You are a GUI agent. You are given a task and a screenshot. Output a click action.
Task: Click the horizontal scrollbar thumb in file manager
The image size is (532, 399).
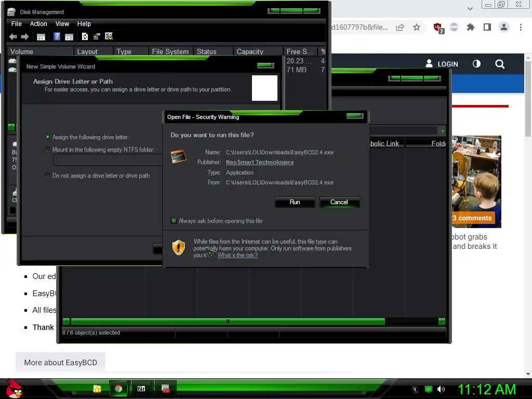[x=228, y=321]
